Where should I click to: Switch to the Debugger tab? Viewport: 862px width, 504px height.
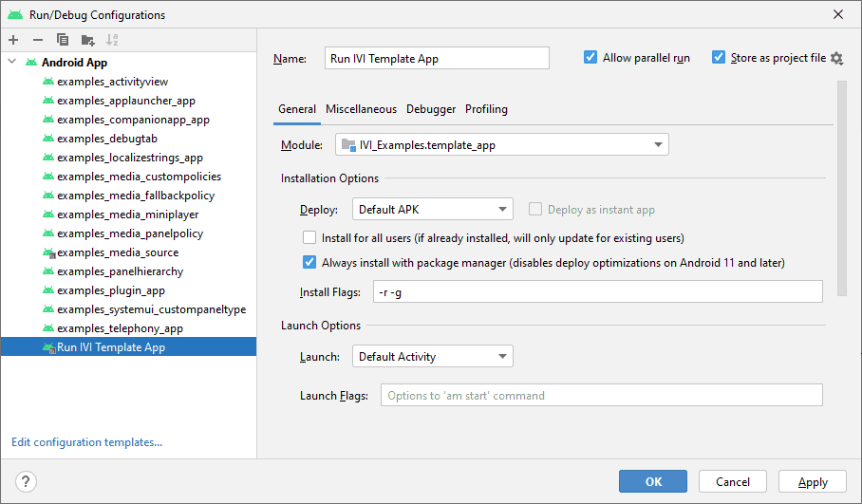click(431, 109)
